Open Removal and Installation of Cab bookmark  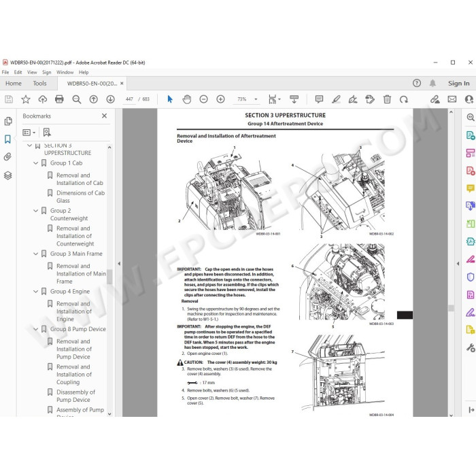tap(80, 179)
